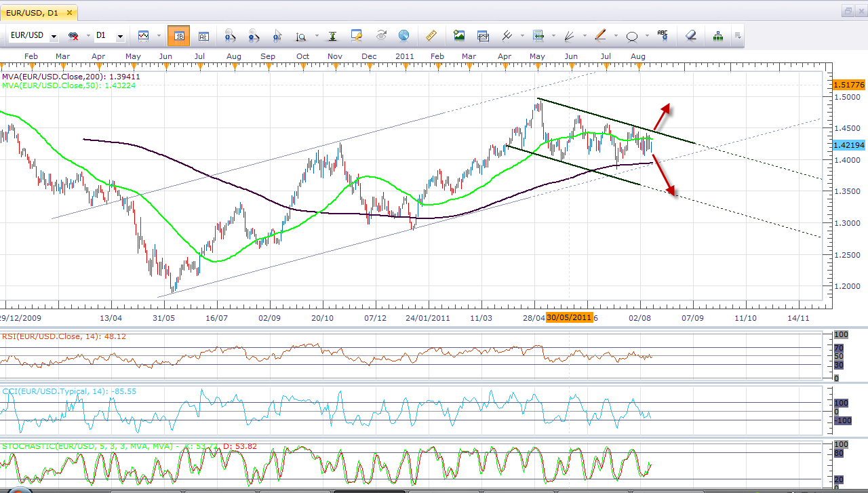Click the current price 1.42194 label
Screen dimensions: 868x493
pos(848,145)
